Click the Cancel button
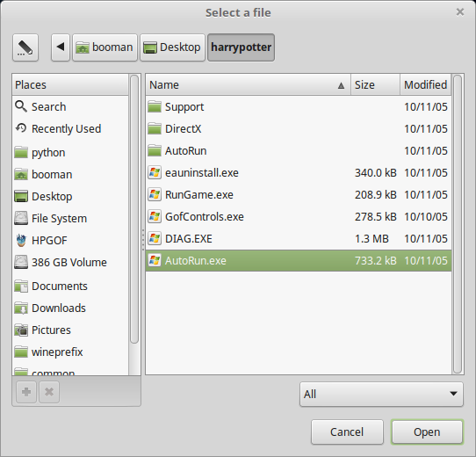Viewport: 476px width, 457px height. [347, 432]
